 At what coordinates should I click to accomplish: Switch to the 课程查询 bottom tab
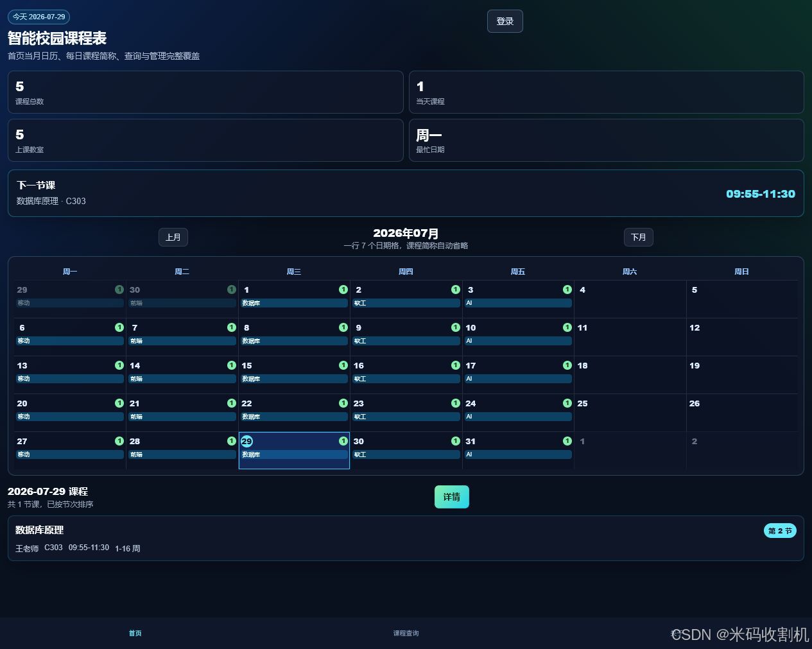click(x=406, y=634)
